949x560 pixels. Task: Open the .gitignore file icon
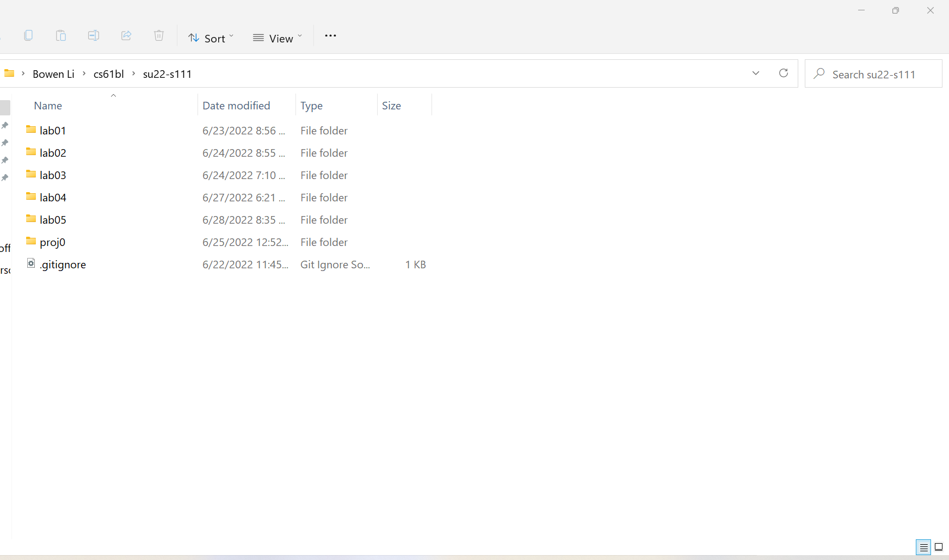(x=31, y=264)
